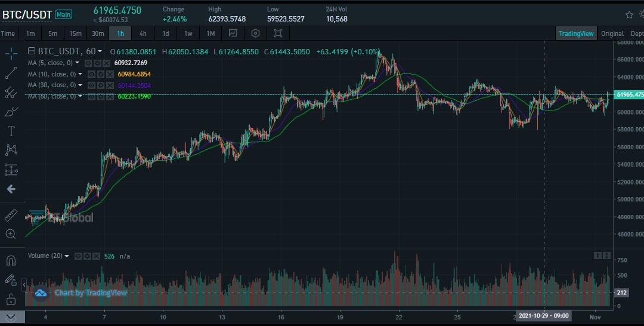Open MA (30, close, 0) dropdown arrow

(80, 85)
